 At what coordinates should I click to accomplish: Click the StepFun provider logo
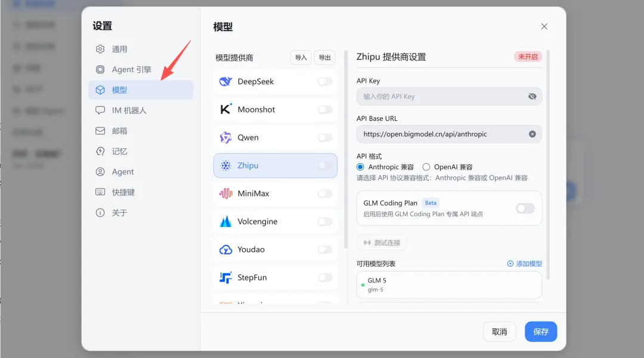(225, 278)
